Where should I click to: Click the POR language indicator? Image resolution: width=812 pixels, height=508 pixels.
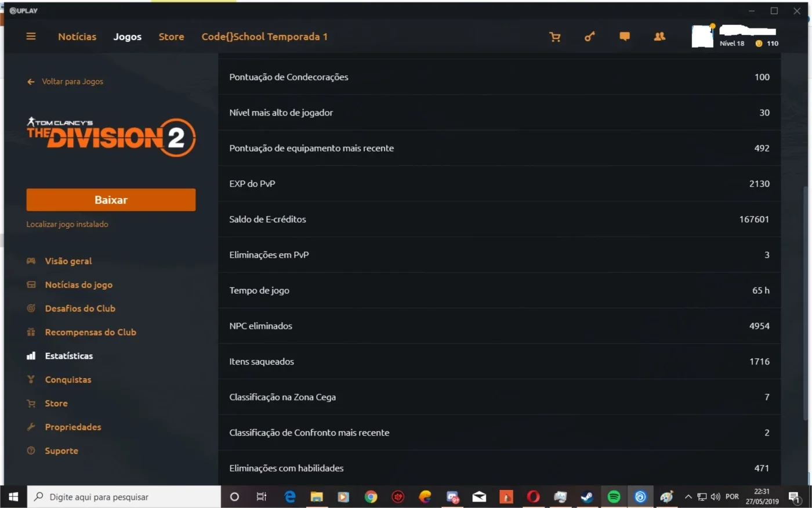pyautogui.click(x=733, y=497)
